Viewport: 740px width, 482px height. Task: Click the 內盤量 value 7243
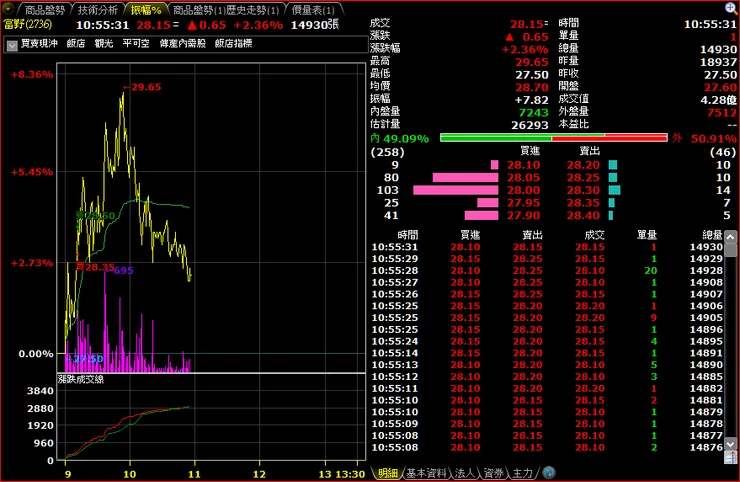point(534,112)
